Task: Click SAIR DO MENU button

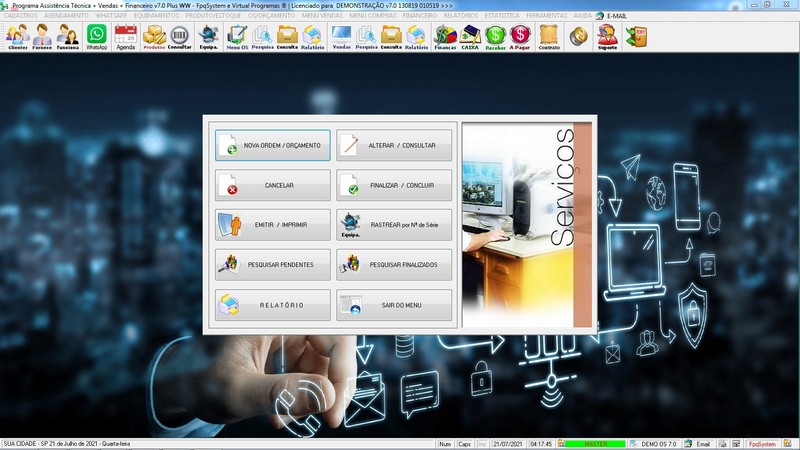Action: point(394,305)
